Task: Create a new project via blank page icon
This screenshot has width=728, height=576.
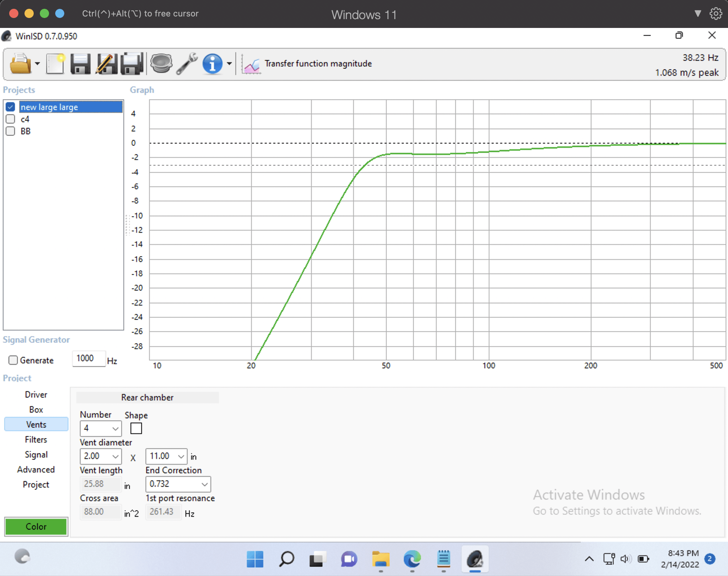Action: coord(56,63)
